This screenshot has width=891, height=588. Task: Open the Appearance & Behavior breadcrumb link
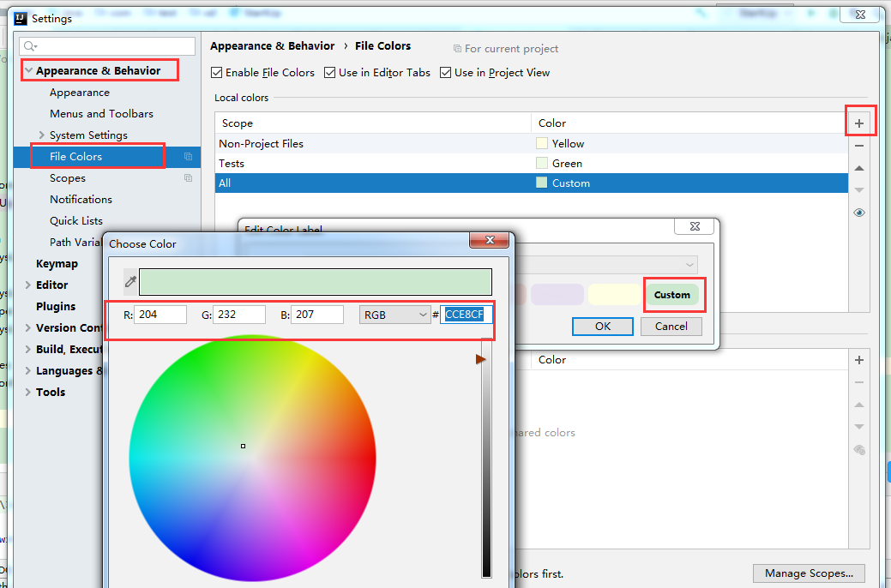coord(273,45)
